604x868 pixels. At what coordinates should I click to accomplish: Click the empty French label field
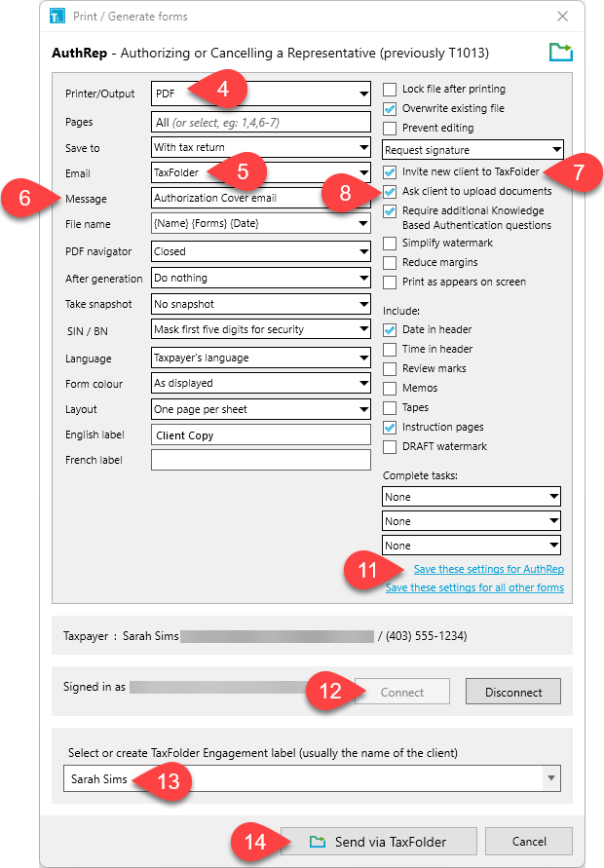click(x=261, y=460)
